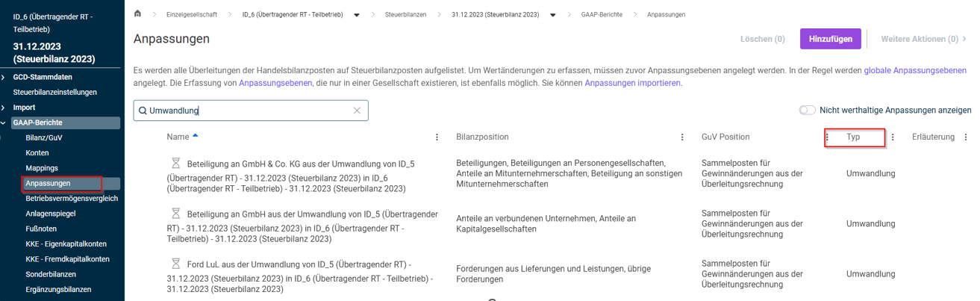Open the Typ column options menu
Viewport: 980px width, 301px height.
(893, 137)
